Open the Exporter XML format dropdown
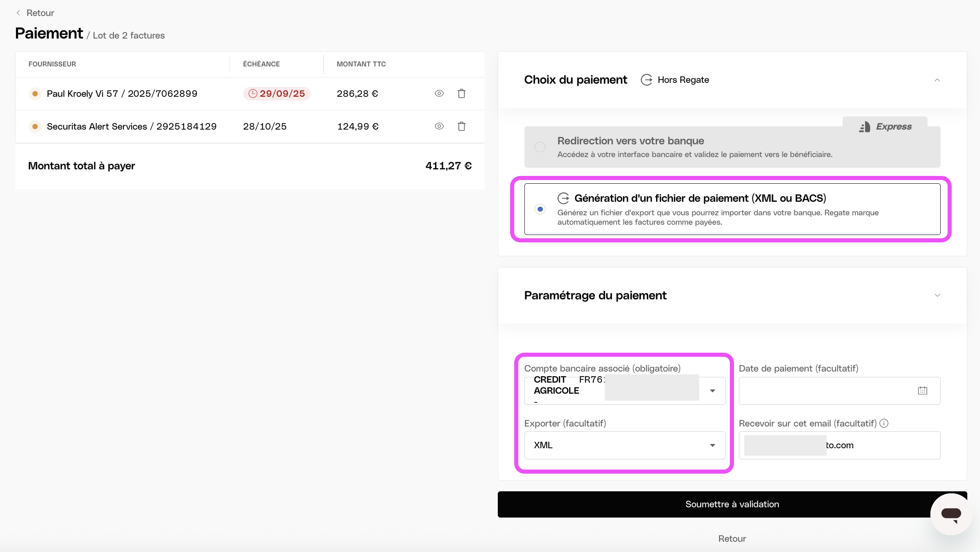The height and width of the screenshot is (552, 980). point(625,445)
